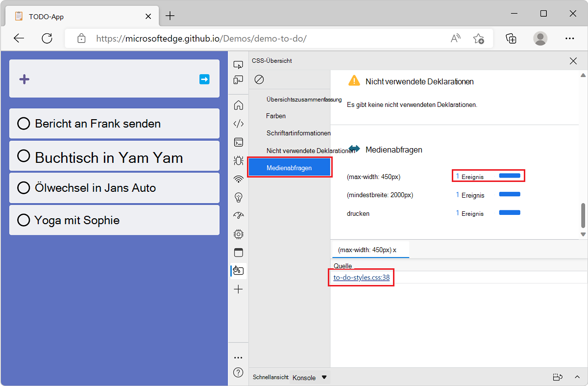The width and height of the screenshot is (588, 386).
Task: Switch to the Farben section
Action: 275,116
